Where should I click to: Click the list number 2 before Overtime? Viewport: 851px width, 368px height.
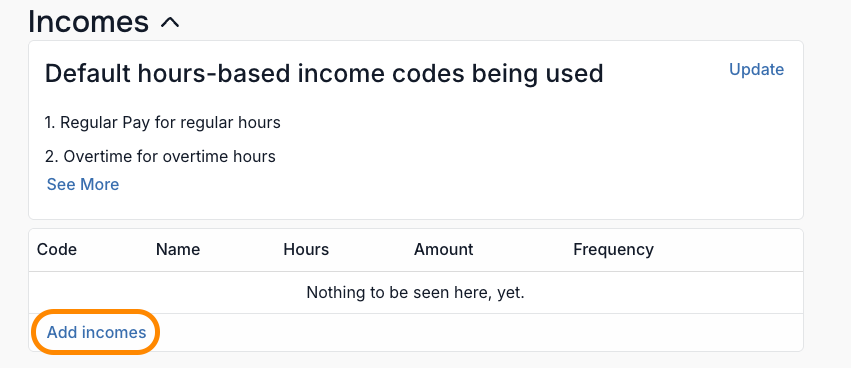pyautogui.click(x=51, y=157)
